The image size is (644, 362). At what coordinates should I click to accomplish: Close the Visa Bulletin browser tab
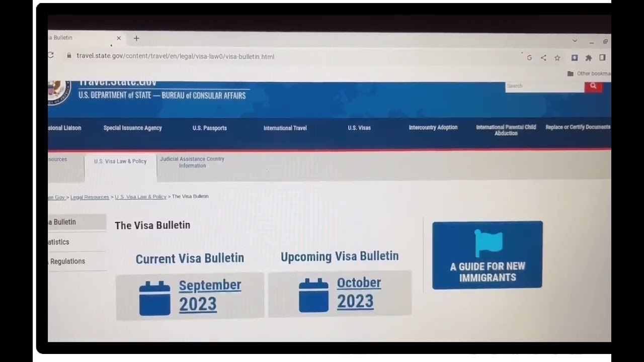[119, 38]
